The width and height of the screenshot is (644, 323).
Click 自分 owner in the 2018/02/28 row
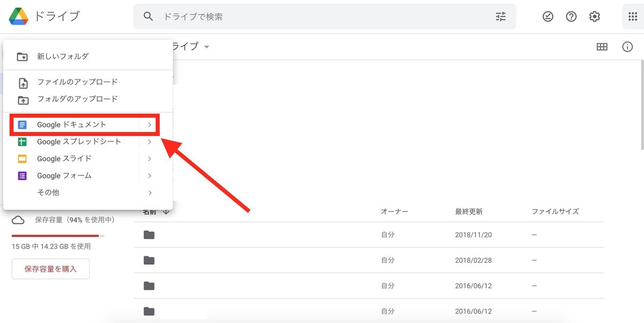click(387, 260)
